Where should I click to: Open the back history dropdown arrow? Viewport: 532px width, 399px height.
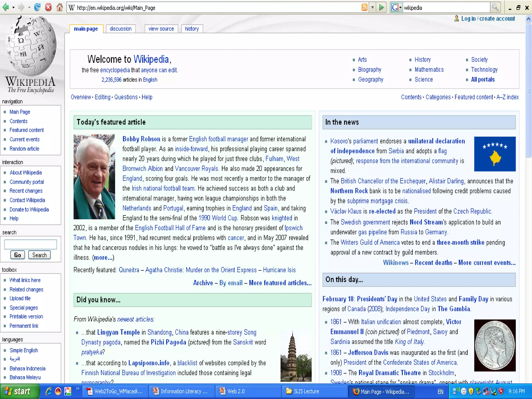pos(13,8)
